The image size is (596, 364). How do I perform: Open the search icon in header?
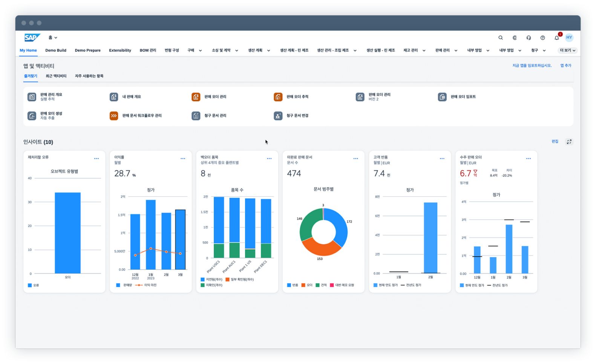501,38
